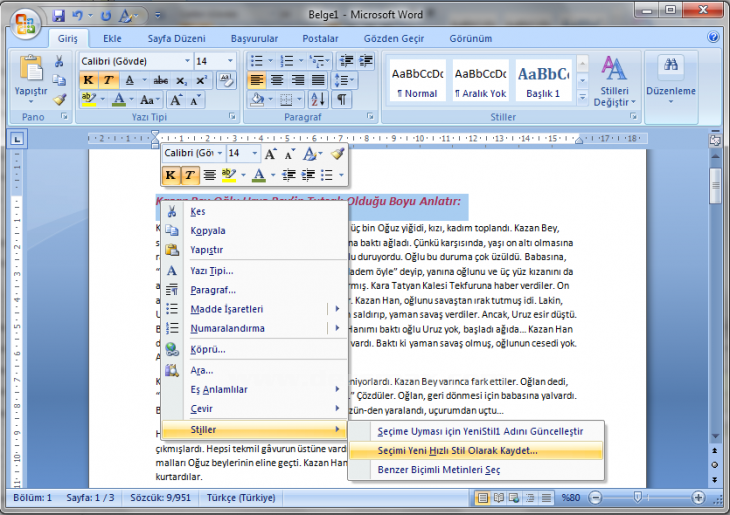Switch to Web Layout view
730x515 pixels.
(x=514, y=498)
